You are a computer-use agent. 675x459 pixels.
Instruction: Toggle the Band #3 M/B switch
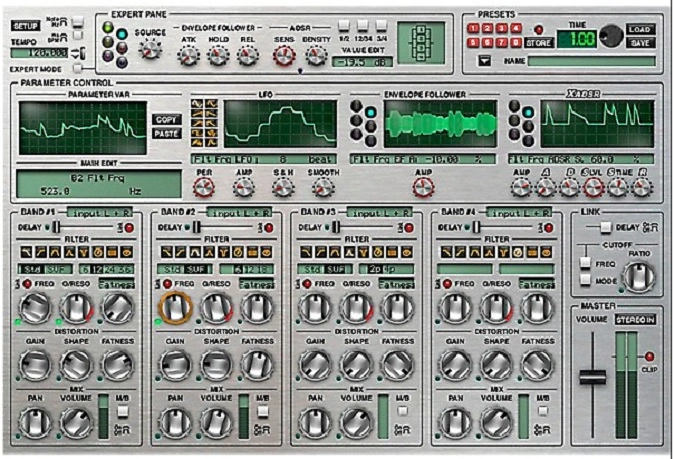403,411
